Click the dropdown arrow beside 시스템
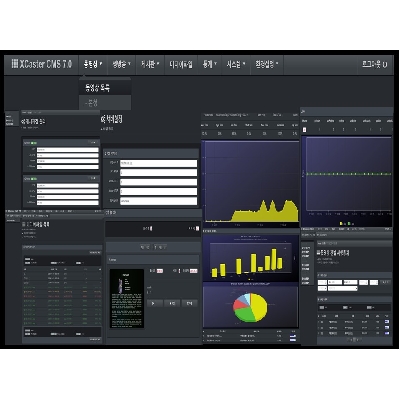This screenshot has width=400, height=400. click(x=244, y=63)
